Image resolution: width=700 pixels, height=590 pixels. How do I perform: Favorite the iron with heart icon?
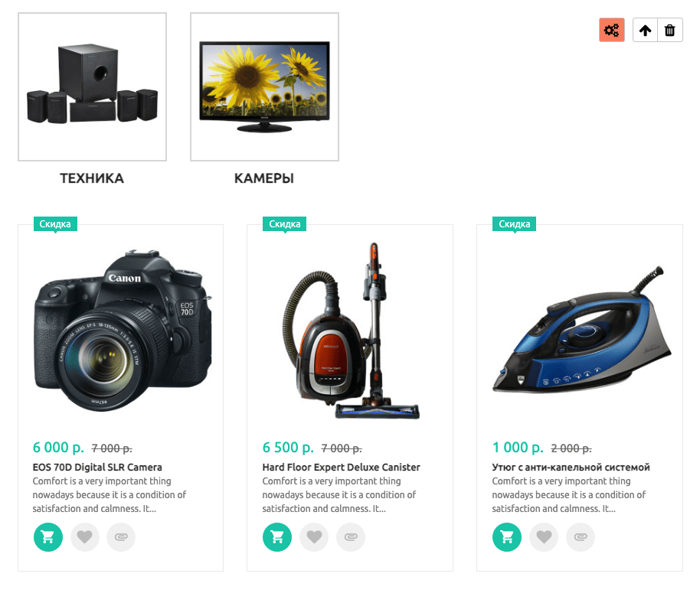tap(544, 537)
